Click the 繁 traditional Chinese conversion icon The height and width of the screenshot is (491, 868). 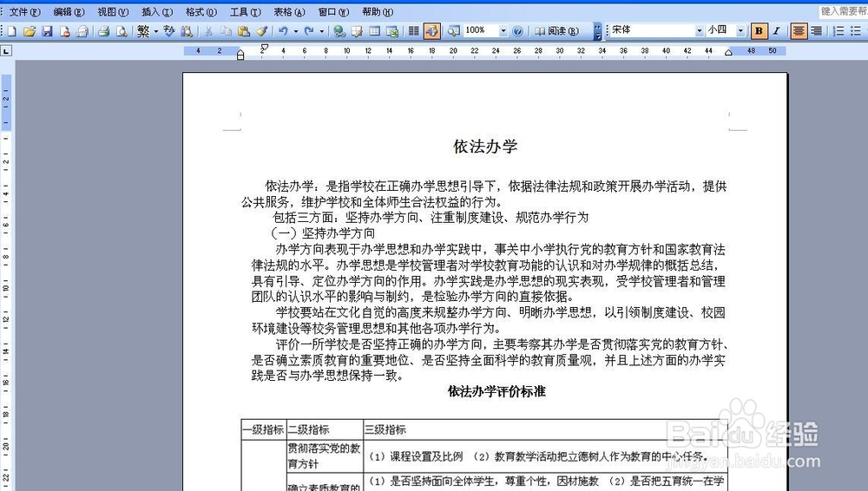tap(143, 31)
